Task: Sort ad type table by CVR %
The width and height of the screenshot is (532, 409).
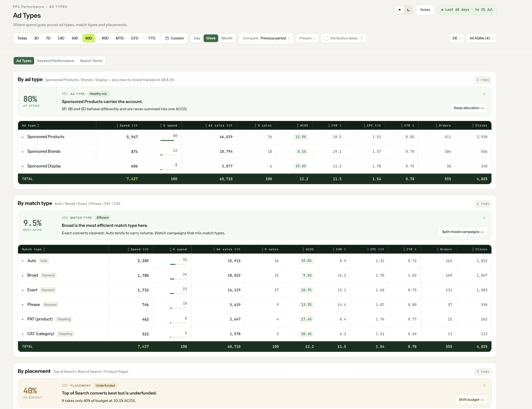Action: pyautogui.click(x=334, y=126)
